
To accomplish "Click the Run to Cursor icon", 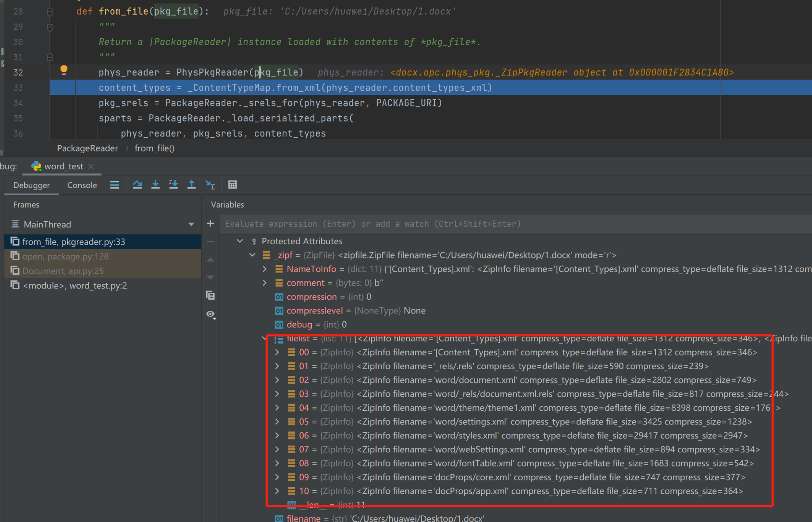I will tap(210, 185).
